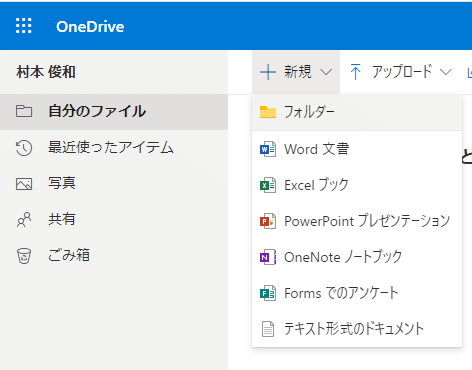Click the upload arrow icon
This screenshot has height=370, width=472.
point(355,72)
